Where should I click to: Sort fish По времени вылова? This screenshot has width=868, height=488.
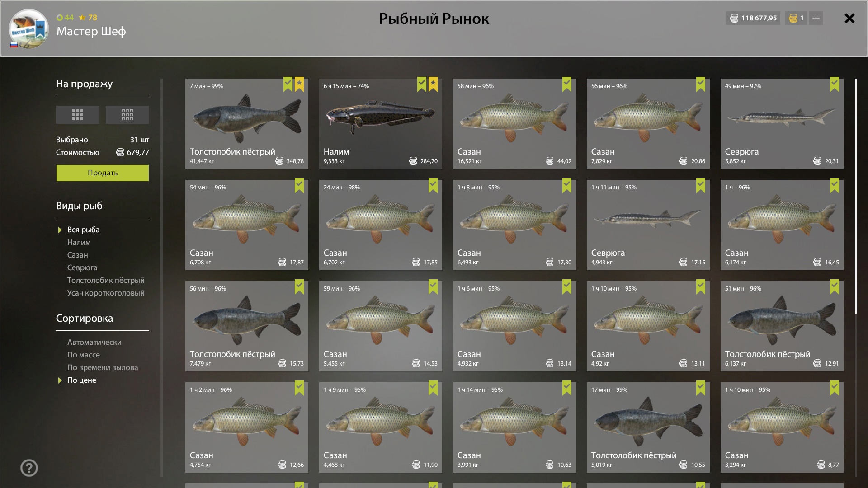pos(103,368)
